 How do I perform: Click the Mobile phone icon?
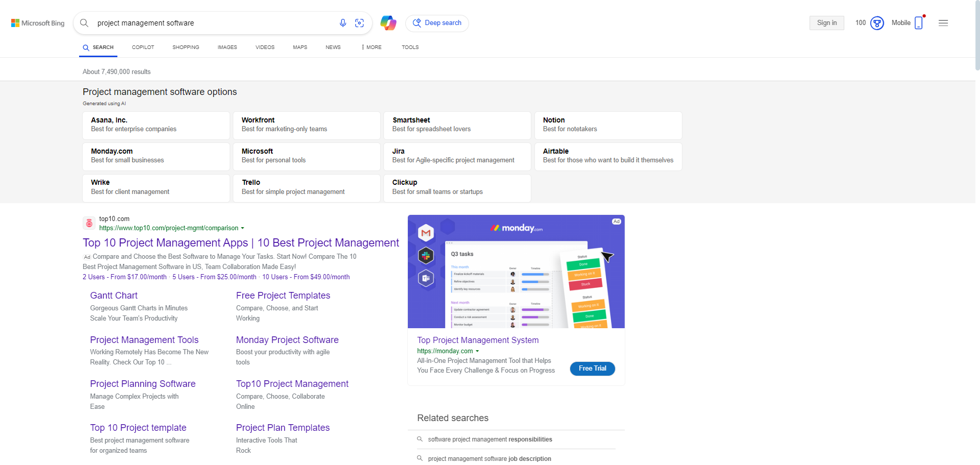click(919, 23)
